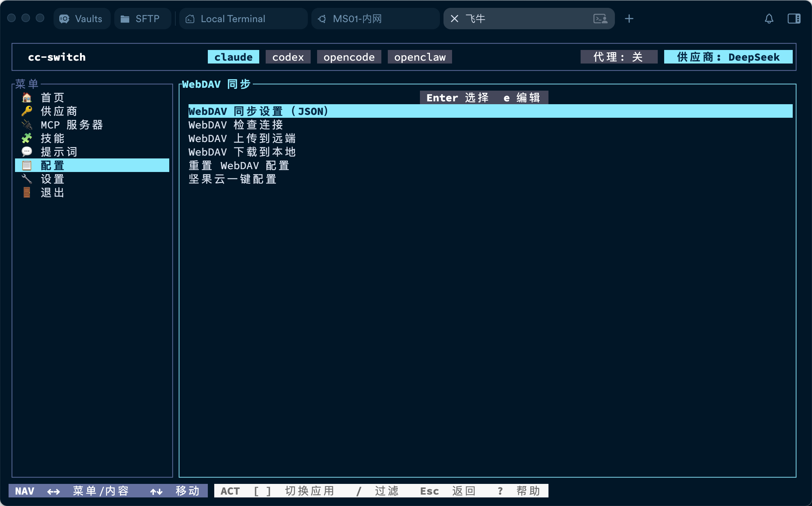
Task: Select 重置 WebDAV 配置 row
Action: [490, 165]
